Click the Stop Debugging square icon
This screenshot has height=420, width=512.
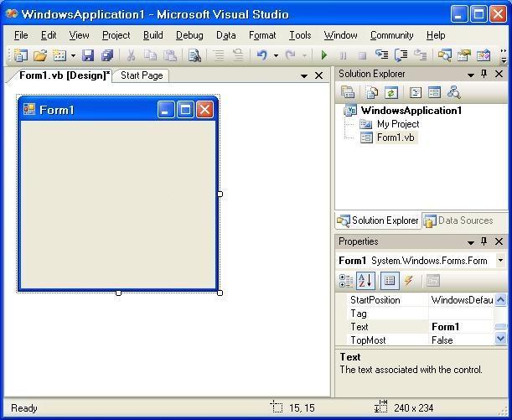[362, 56]
